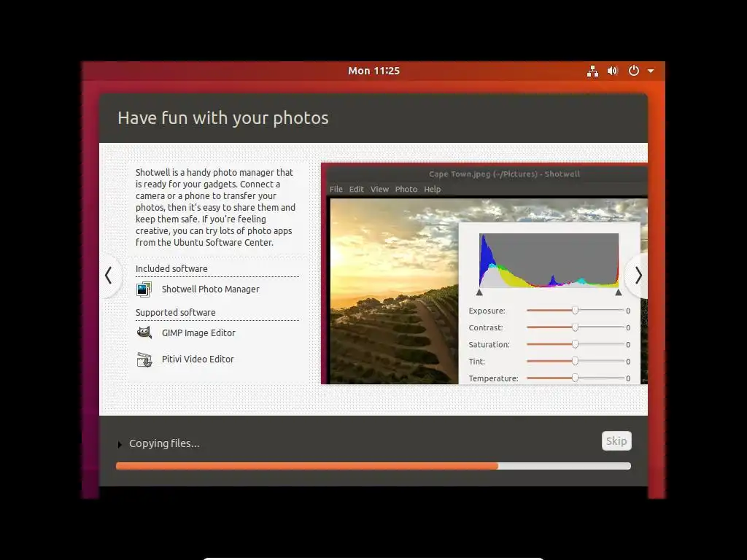Image resolution: width=747 pixels, height=560 pixels.
Task: Go to the previous slide arrow
Action: [x=109, y=275]
